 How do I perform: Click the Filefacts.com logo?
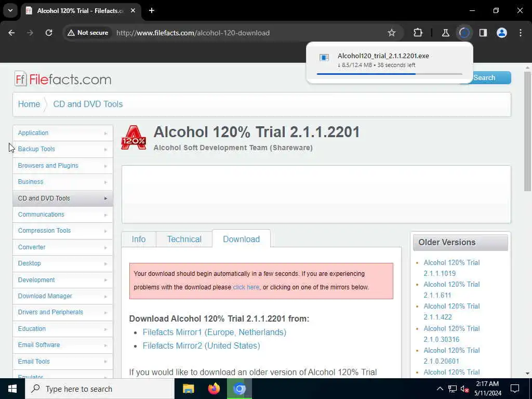coord(63,79)
